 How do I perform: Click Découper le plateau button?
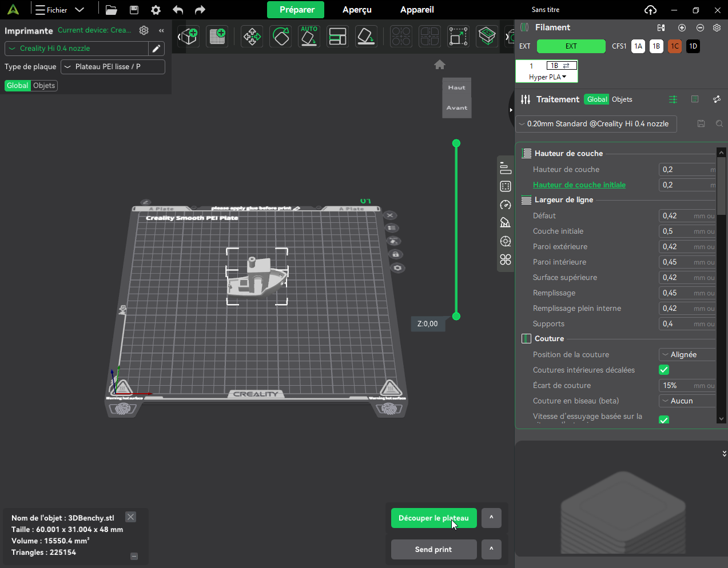tap(433, 518)
